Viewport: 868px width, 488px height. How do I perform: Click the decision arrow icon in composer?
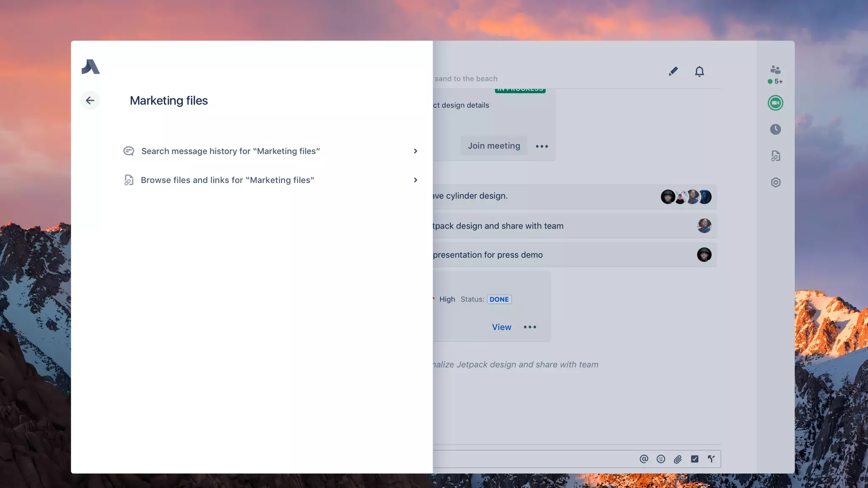[x=711, y=459]
